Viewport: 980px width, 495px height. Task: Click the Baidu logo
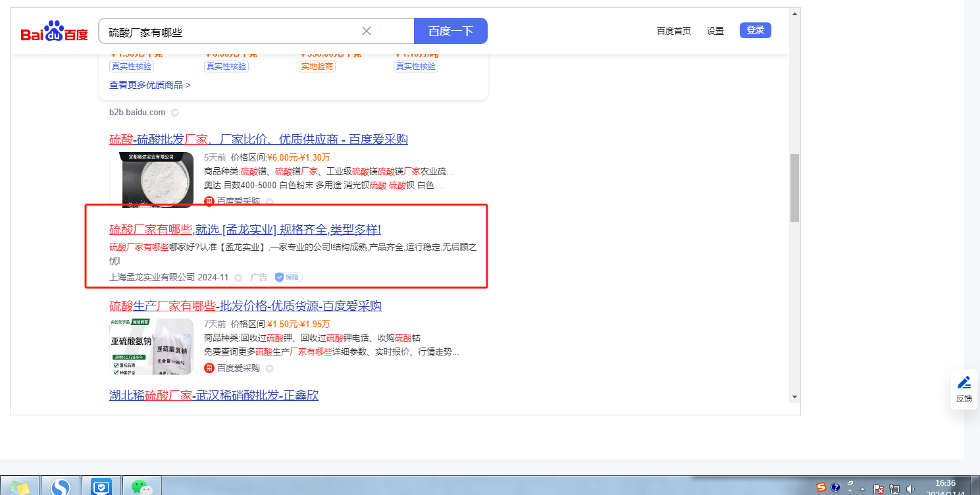[54, 32]
